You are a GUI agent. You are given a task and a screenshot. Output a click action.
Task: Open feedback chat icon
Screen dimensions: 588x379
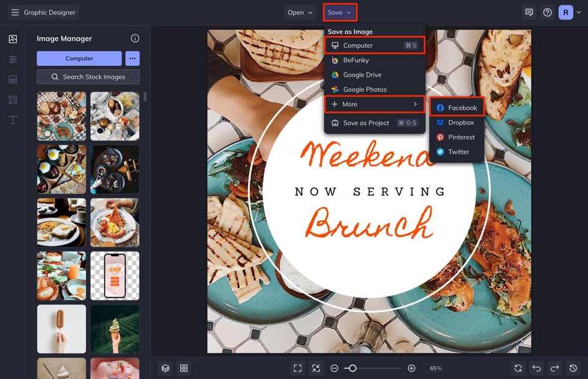click(529, 12)
